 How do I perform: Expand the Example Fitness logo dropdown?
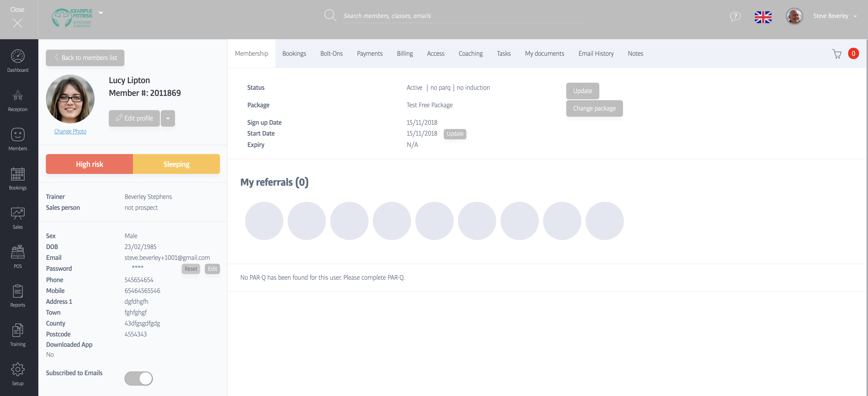(101, 13)
